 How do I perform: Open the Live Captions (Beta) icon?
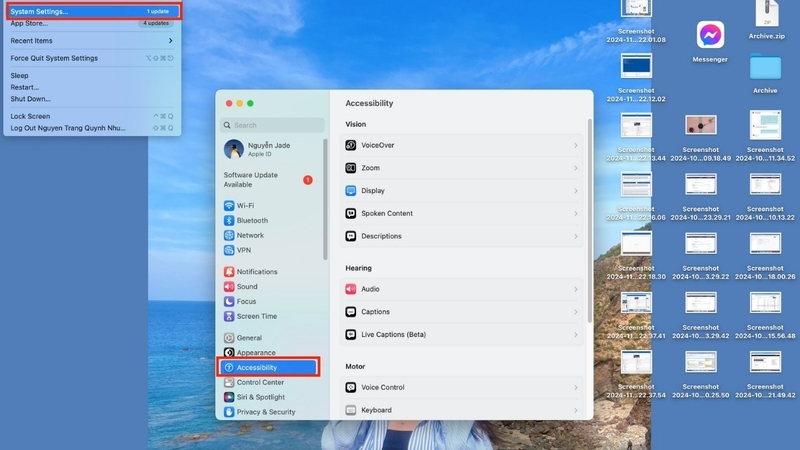tap(351, 335)
